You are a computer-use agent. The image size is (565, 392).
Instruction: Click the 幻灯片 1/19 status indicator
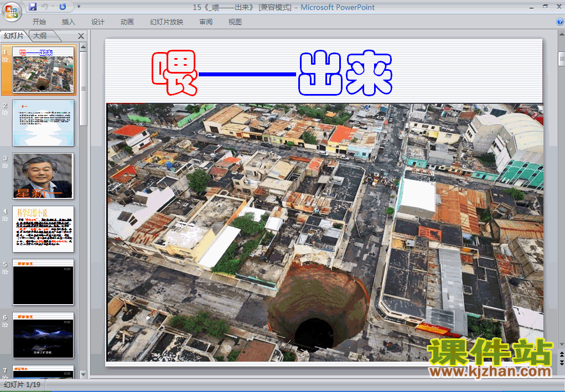(x=22, y=385)
